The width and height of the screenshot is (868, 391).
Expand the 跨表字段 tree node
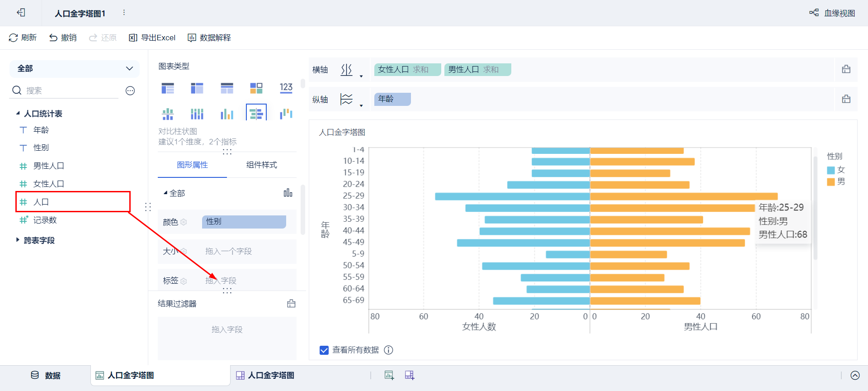click(x=18, y=240)
